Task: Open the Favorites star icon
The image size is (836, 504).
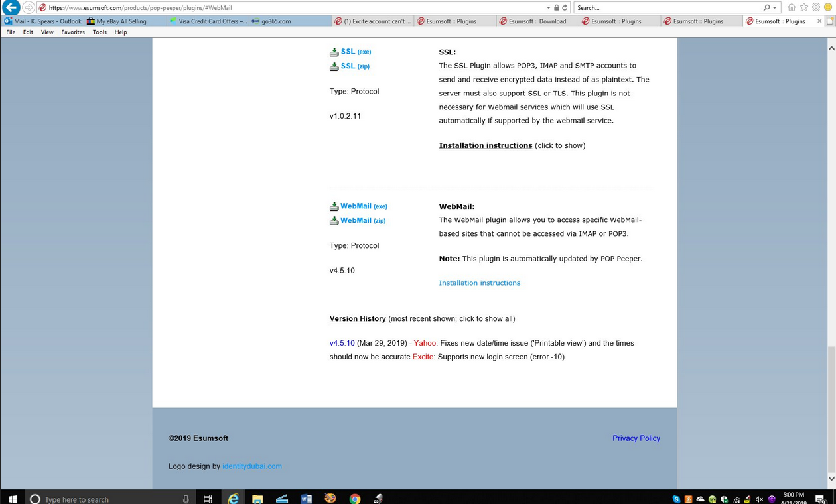Action: [804, 7]
